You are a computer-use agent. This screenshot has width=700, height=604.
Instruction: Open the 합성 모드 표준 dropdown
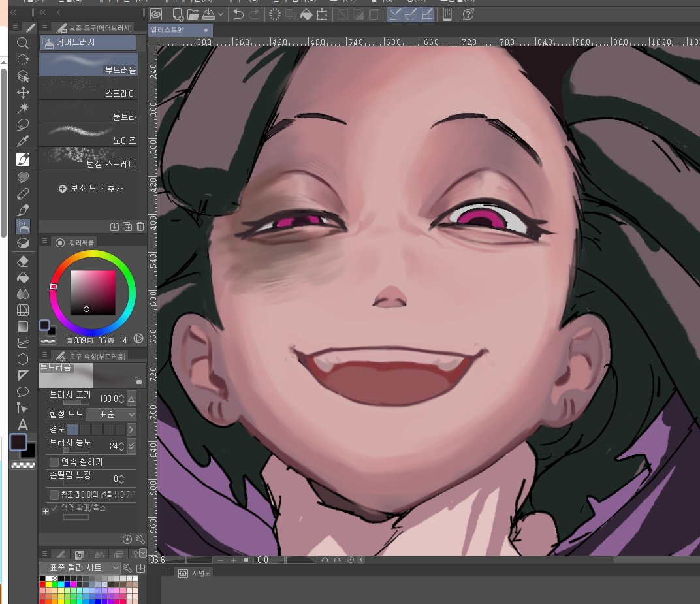point(111,414)
